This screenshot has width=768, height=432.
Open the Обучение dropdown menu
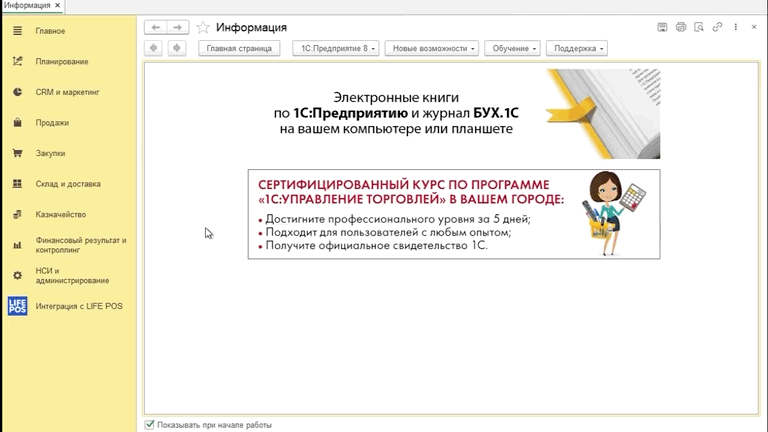click(512, 48)
